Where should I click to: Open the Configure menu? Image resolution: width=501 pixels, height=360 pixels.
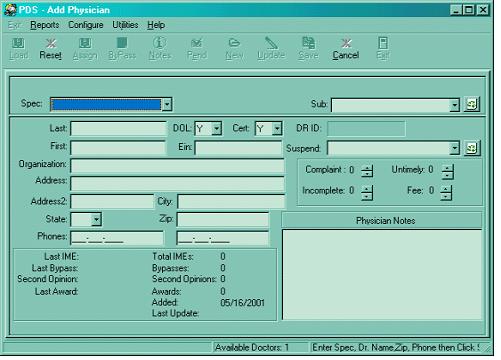click(x=86, y=25)
